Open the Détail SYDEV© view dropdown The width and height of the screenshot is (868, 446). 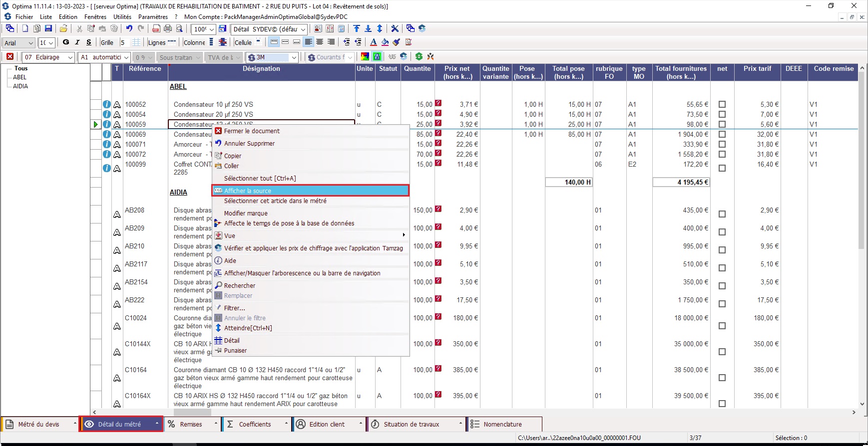click(x=303, y=29)
